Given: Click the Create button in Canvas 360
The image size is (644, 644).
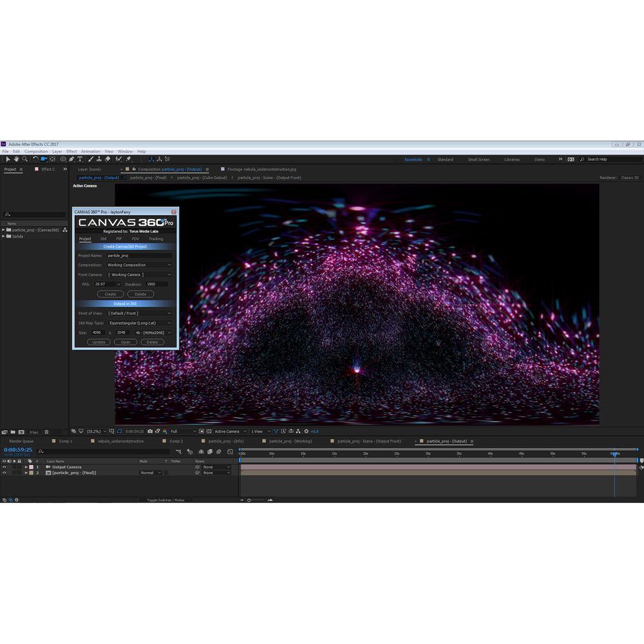Looking at the screenshot, I should click(x=111, y=294).
